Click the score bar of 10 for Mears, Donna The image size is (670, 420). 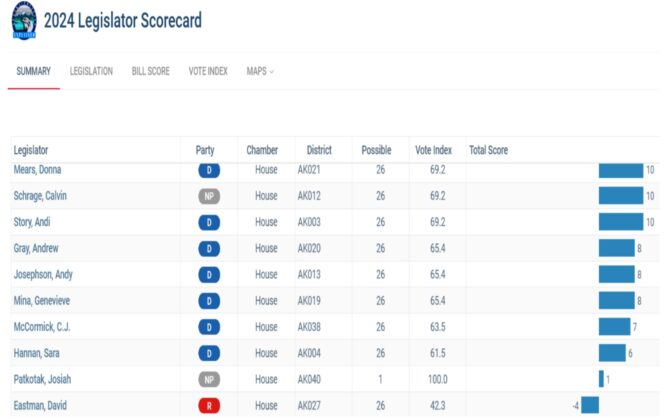point(621,170)
